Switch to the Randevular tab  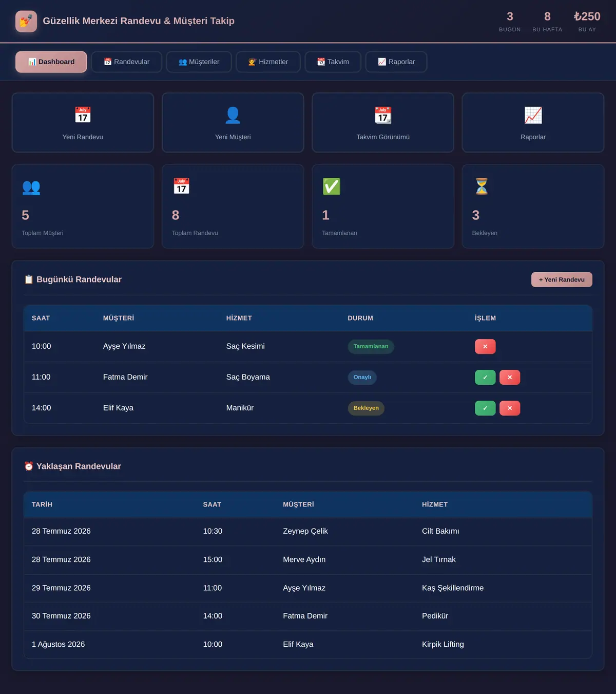tap(127, 62)
